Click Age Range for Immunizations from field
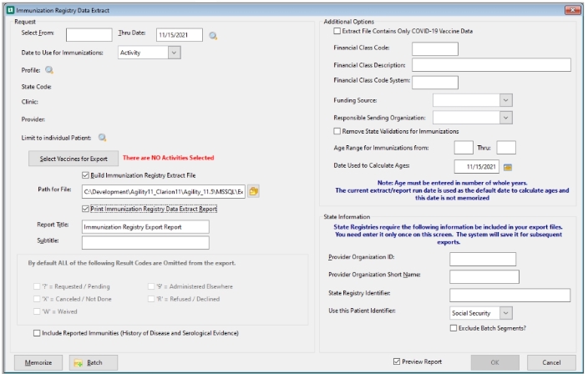This screenshot has width=588, height=374. (x=464, y=147)
